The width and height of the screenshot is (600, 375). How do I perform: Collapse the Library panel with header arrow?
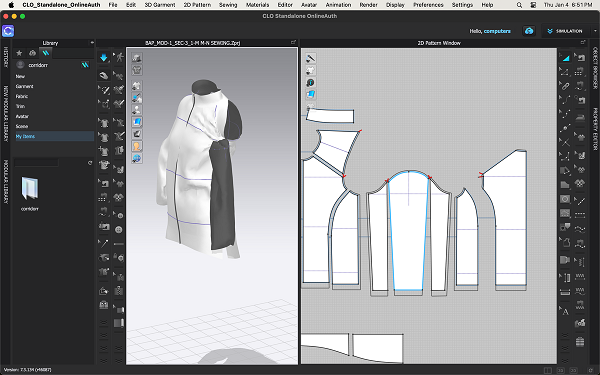pyautogui.click(x=92, y=43)
